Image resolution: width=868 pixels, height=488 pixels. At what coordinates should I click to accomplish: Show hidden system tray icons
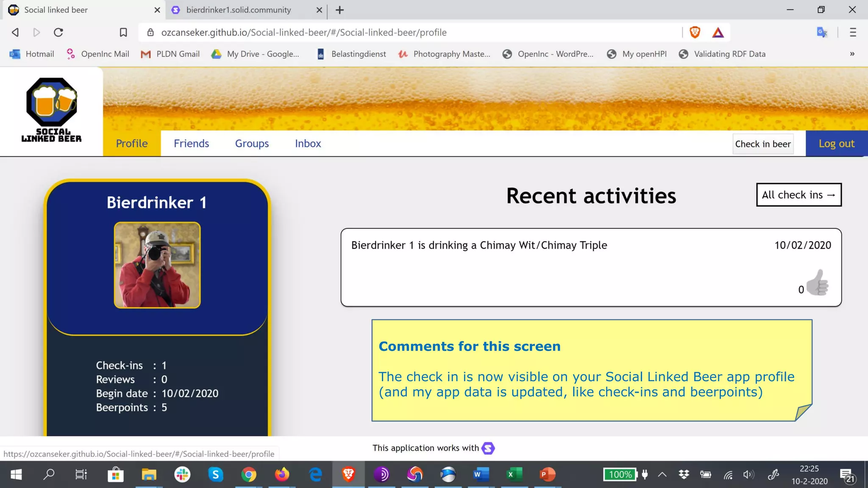click(662, 474)
